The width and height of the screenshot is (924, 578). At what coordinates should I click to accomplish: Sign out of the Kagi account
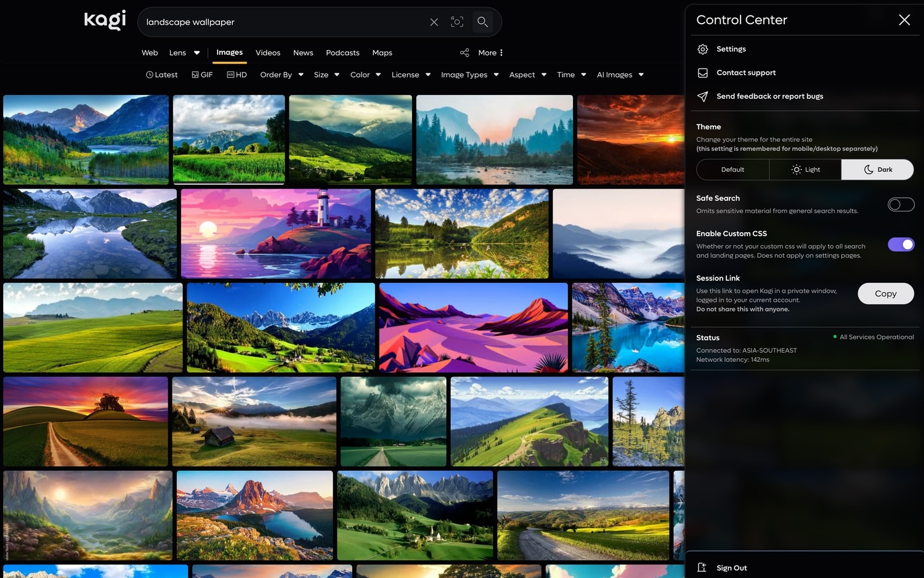pos(731,568)
